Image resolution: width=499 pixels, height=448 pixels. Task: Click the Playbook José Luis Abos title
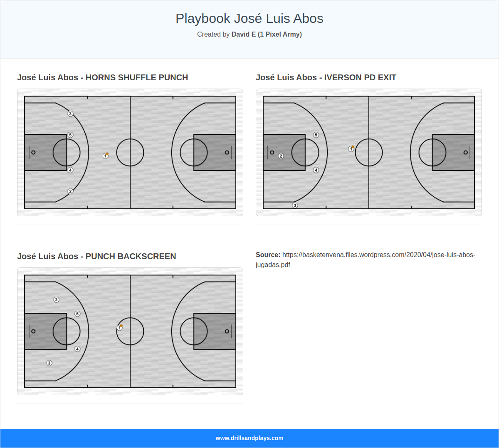click(x=249, y=18)
